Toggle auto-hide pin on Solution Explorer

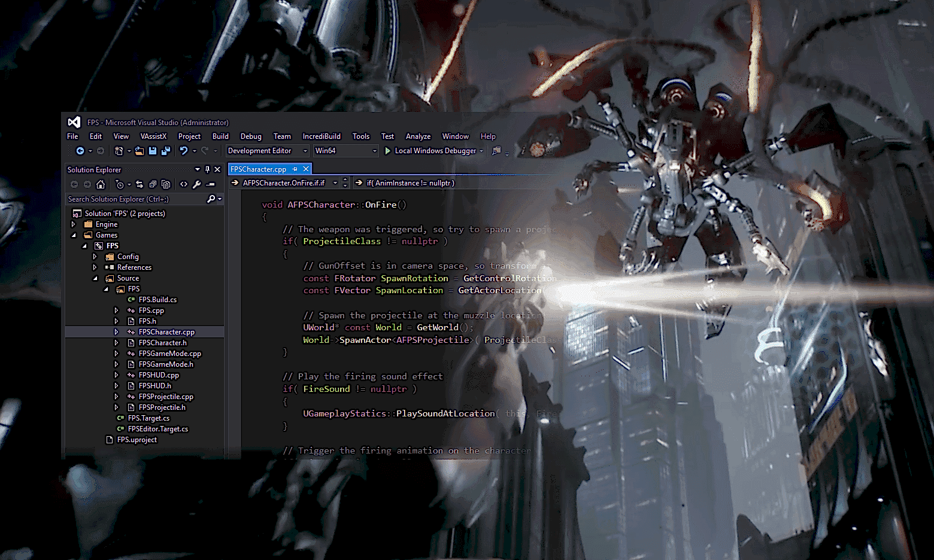207,169
